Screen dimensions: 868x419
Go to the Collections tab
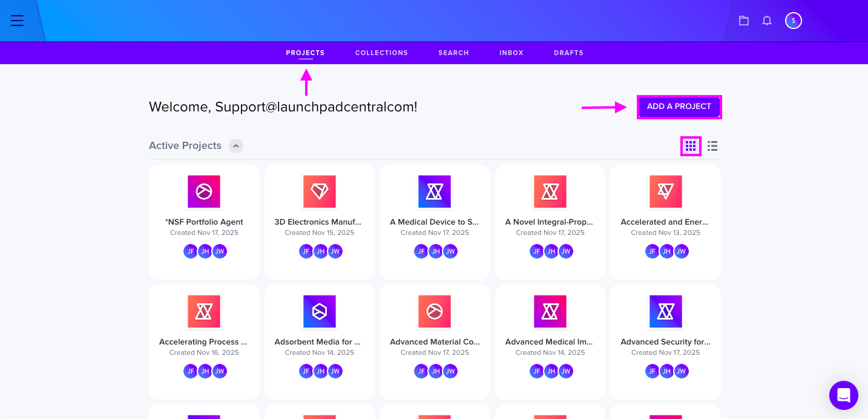coord(381,53)
